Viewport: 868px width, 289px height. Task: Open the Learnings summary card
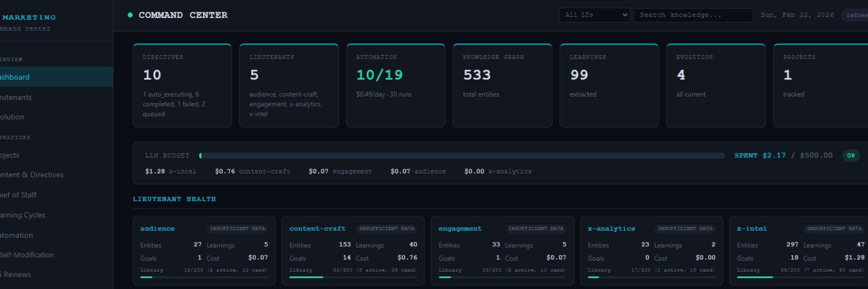(x=609, y=86)
